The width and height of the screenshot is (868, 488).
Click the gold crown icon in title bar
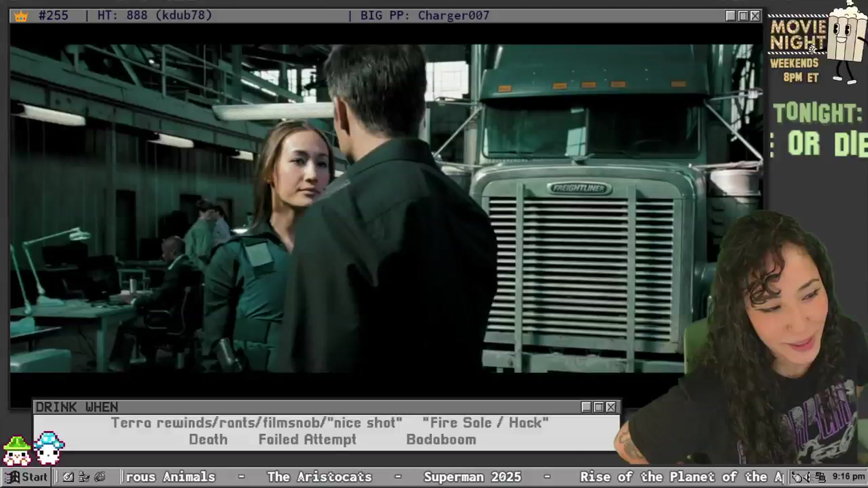pyautogui.click(x=21, y=16)
